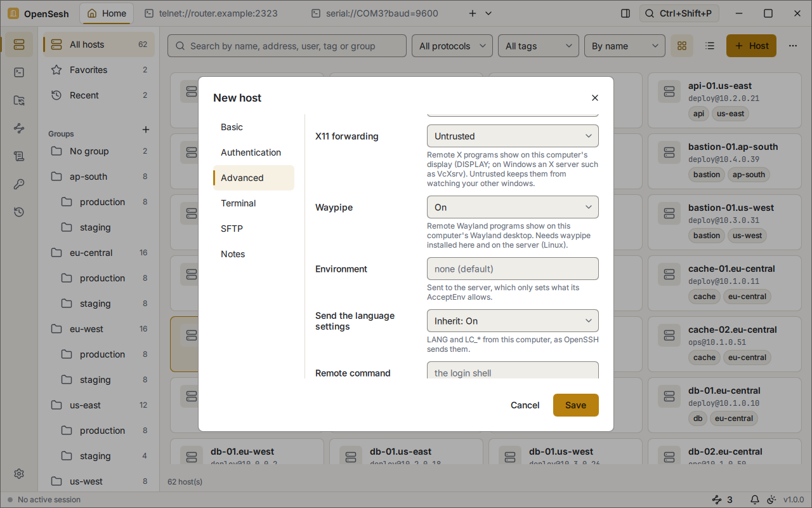812x508 pixels.
Task: Go to the Terminal section
Action: coord(254,203)
